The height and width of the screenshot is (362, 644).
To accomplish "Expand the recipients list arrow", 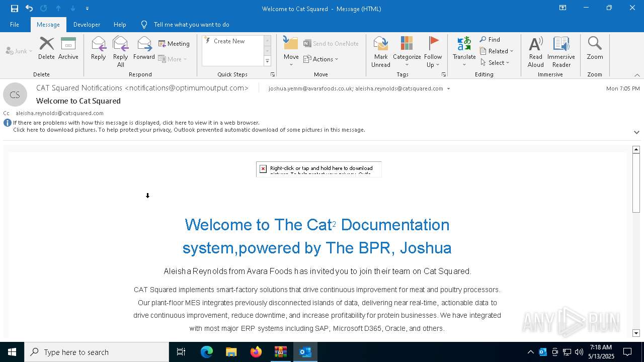I will click(x=448, y=88).
